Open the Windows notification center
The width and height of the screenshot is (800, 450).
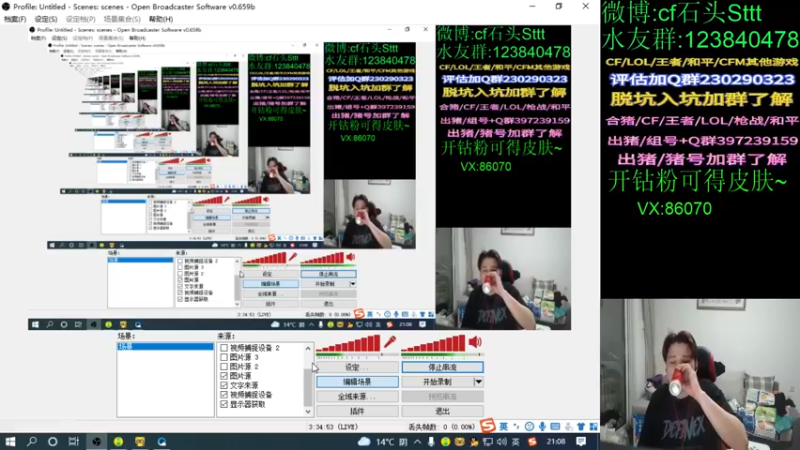[x=581, y=441]
